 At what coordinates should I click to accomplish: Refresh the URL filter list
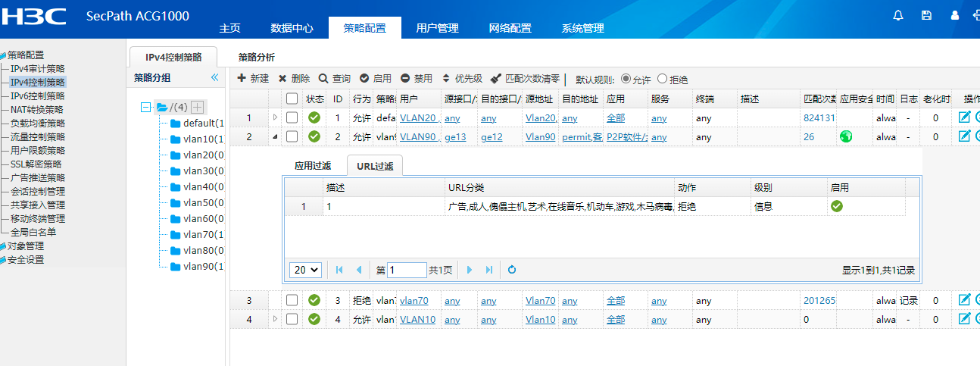coord(512,269)
